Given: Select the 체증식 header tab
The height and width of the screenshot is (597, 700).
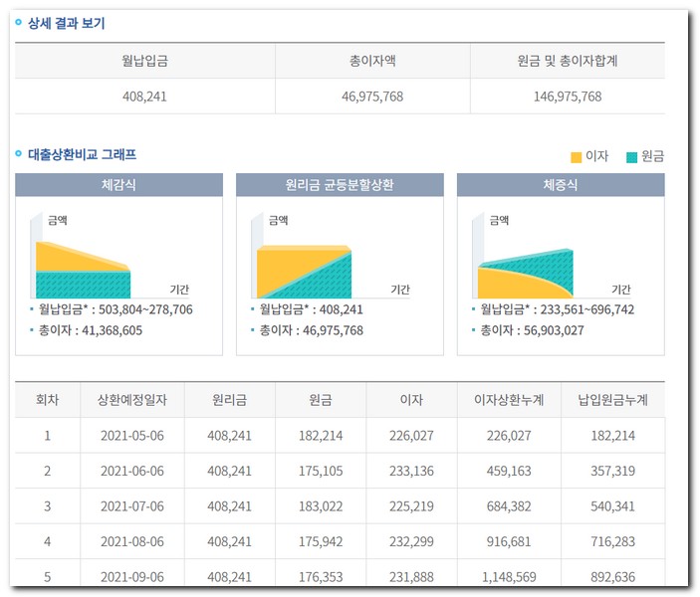Looking at the screenshot, I should [561, 185].
